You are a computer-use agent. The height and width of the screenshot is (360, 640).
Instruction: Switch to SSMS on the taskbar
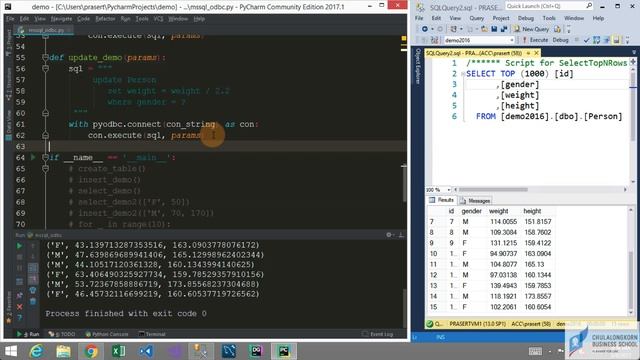pos(201,351)
